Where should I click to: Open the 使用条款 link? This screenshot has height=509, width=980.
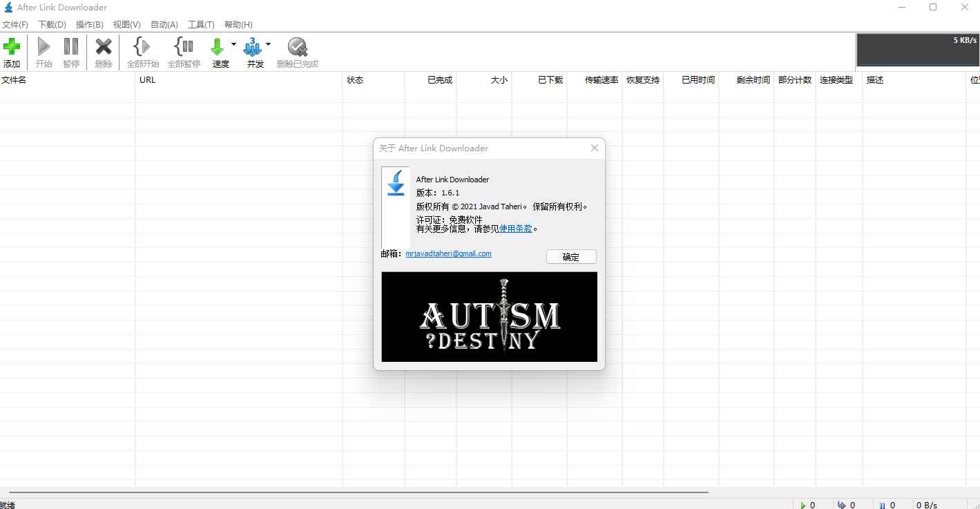click(x=515, y=229)
